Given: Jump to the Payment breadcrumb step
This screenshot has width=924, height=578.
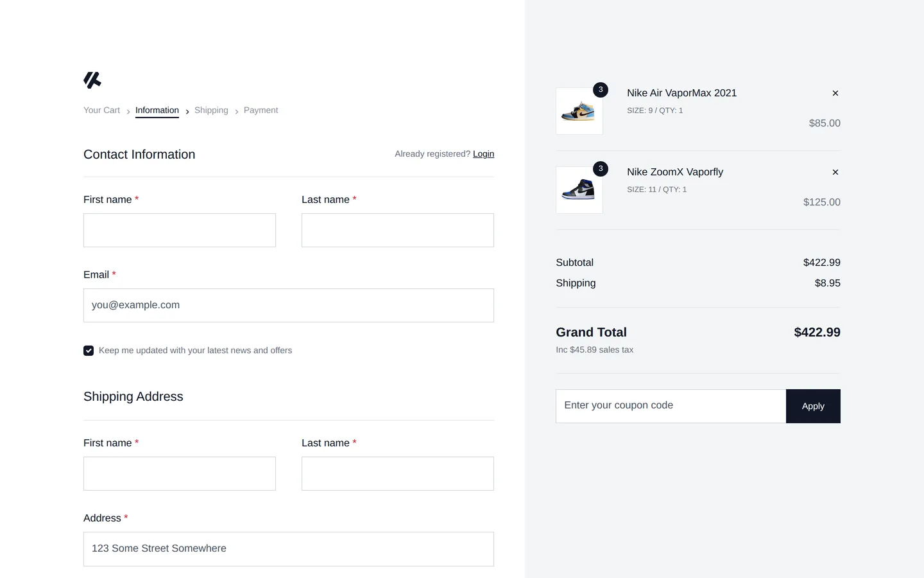Looking at the screenshot, I should pos(261,110).
